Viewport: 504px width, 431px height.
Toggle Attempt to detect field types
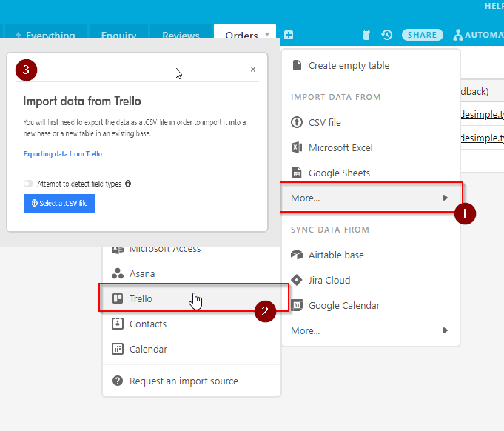coord(28,184)
